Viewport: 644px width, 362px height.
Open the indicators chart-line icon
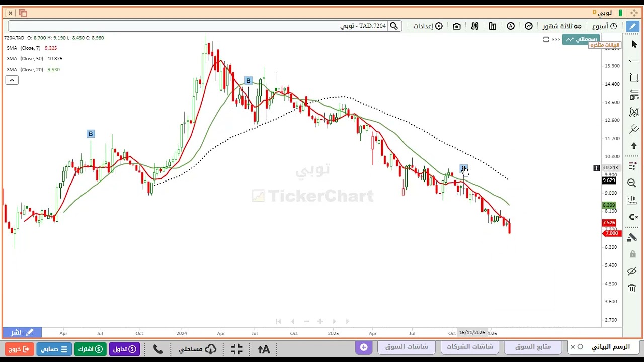(529, 26)
